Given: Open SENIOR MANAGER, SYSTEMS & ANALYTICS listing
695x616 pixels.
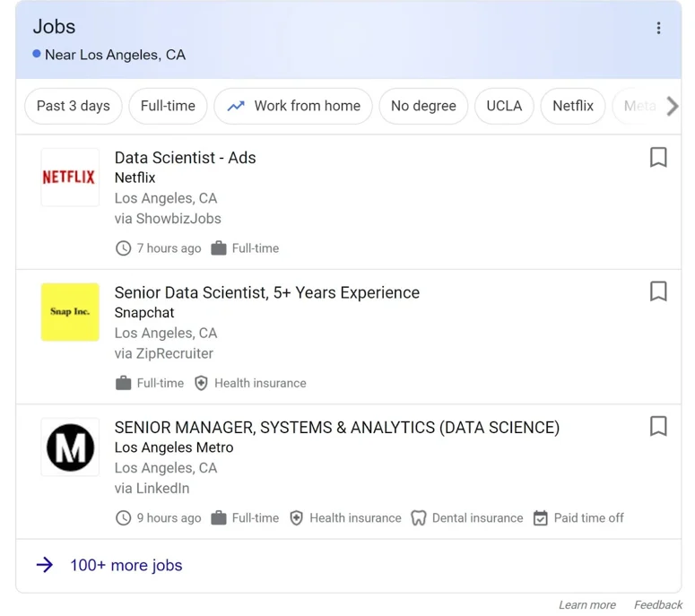Looking at the screenshot, I should tap(337, 427).
